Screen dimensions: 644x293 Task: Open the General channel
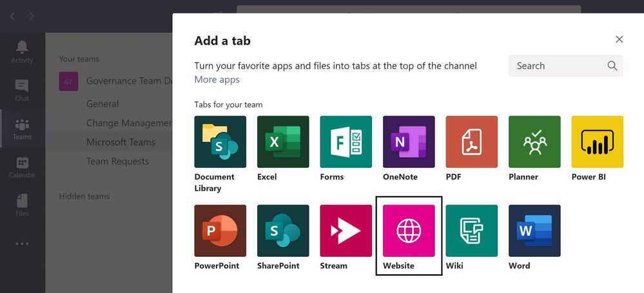pos(102,104)
